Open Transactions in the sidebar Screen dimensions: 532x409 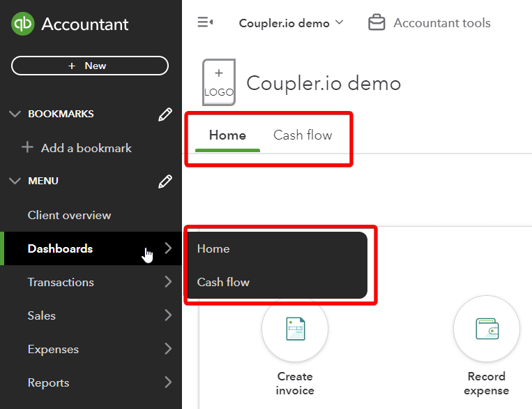61,282
